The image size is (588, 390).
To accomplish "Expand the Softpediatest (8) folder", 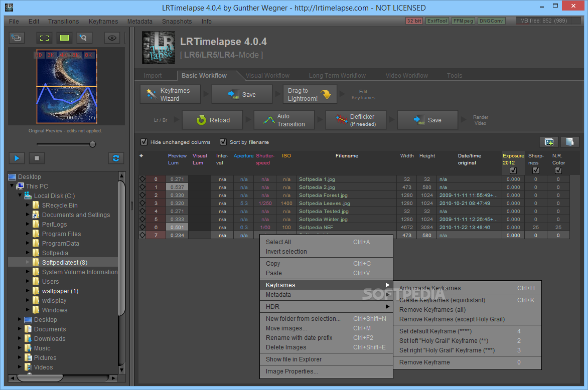I will pos(28,262).
